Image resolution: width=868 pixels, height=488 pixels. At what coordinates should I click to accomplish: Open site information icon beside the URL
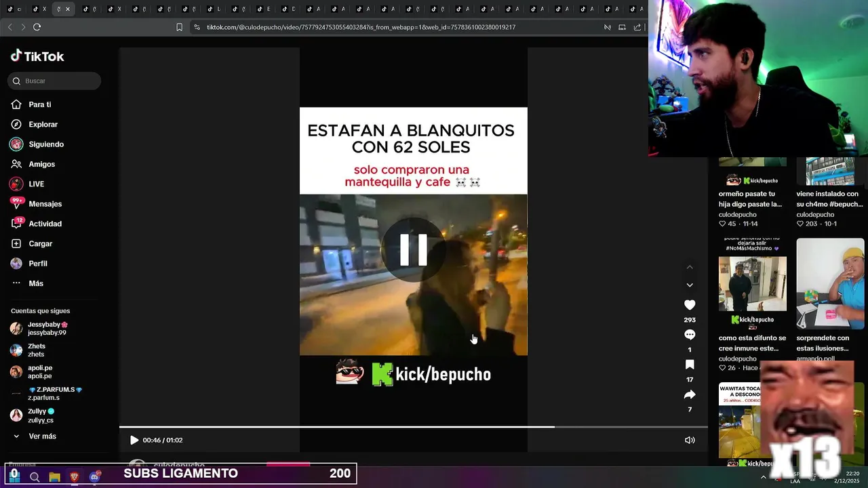pyautogui.click(x=197, y=27)
